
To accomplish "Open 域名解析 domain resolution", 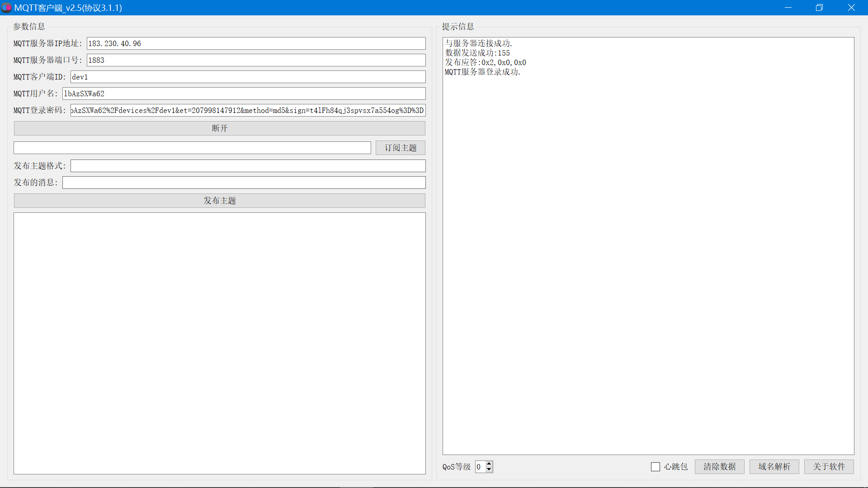I will [774, 467].
